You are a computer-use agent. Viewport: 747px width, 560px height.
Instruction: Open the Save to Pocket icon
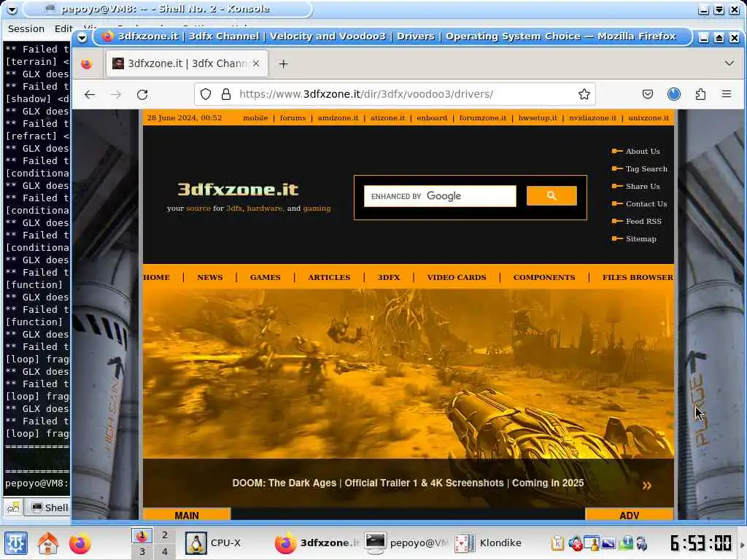tap(648, 94)
